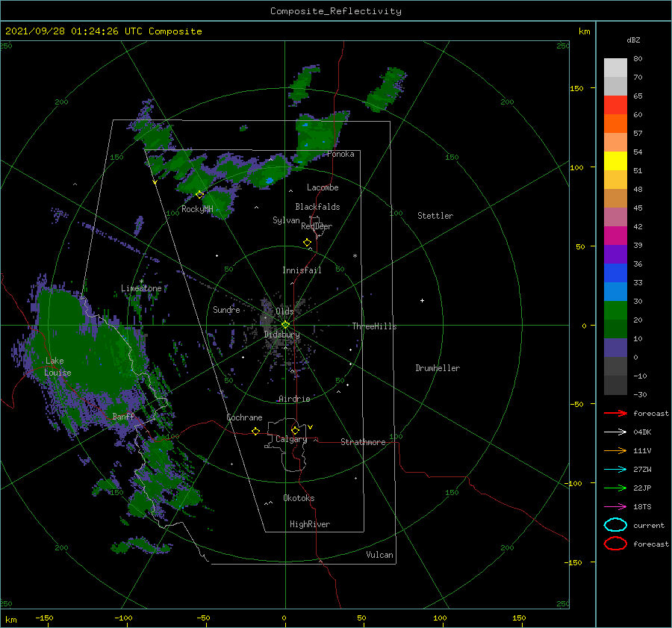Select the yellow 51-54 dBZ color swatch
The height and width of the screenshot is (628, 672).
[615, 161]
